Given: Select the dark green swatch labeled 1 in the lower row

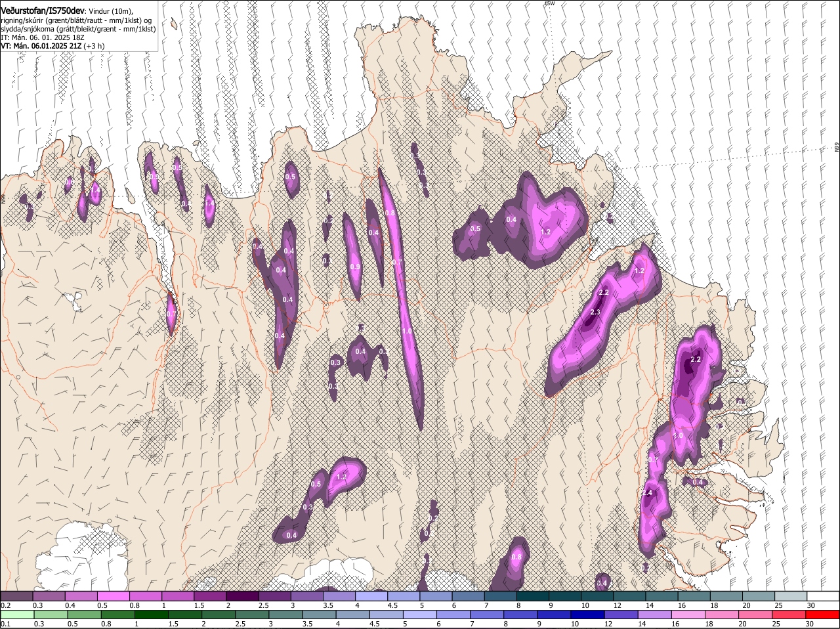Looking at the screenshot, I should [x=151, y=615].
